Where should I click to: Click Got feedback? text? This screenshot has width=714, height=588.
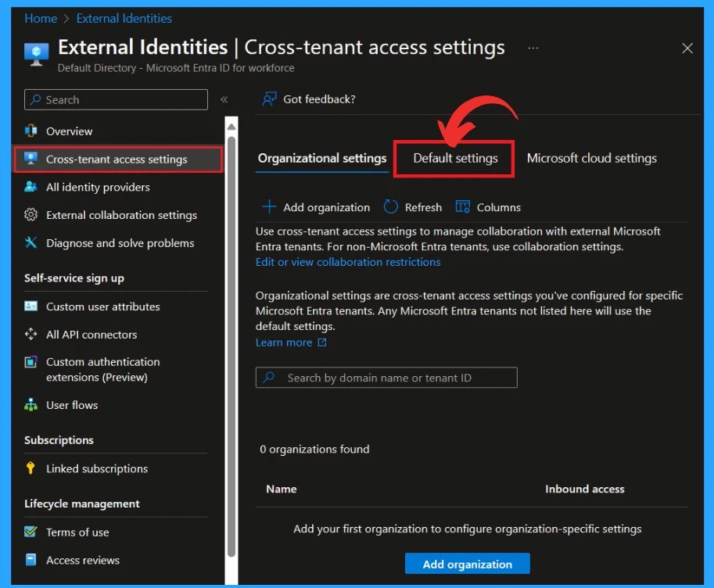(319, 99)
